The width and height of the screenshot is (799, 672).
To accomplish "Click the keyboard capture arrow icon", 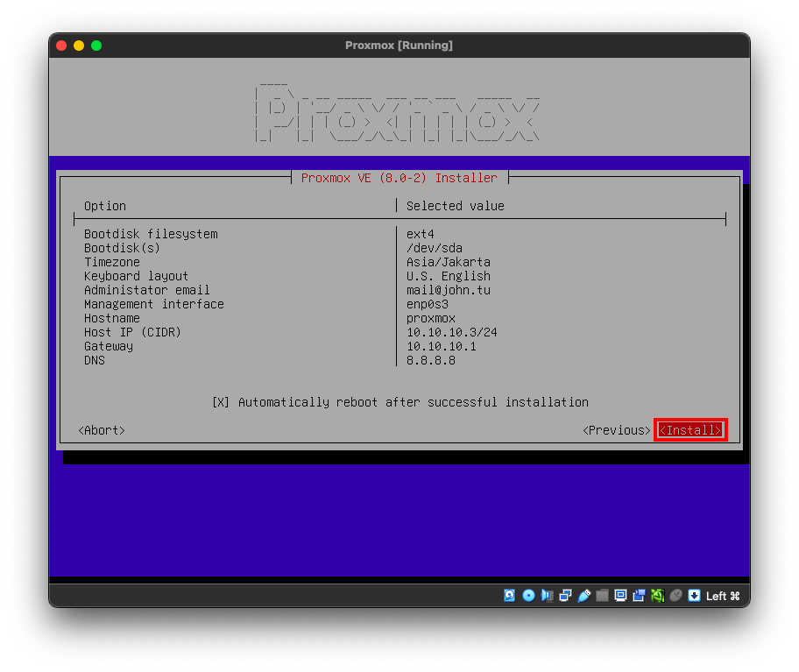I will (x=694, y=595).
